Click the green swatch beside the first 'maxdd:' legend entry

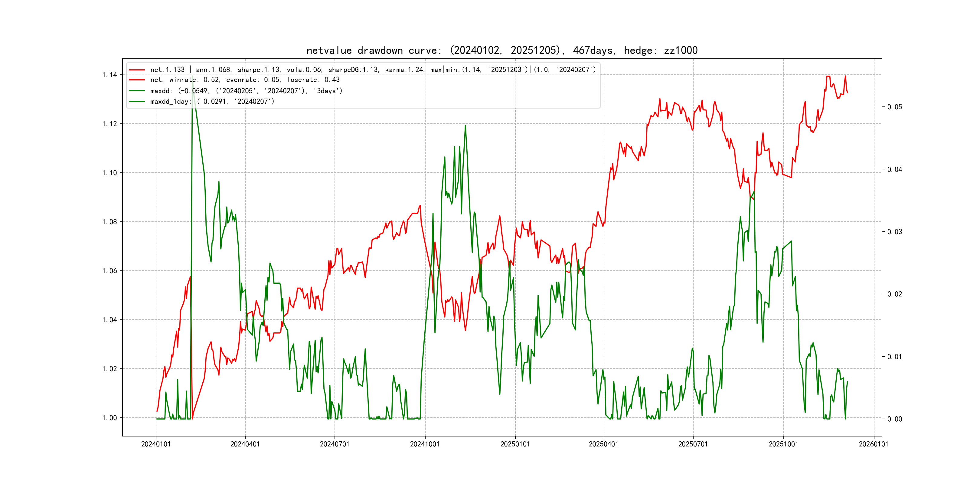coord(137,91)
